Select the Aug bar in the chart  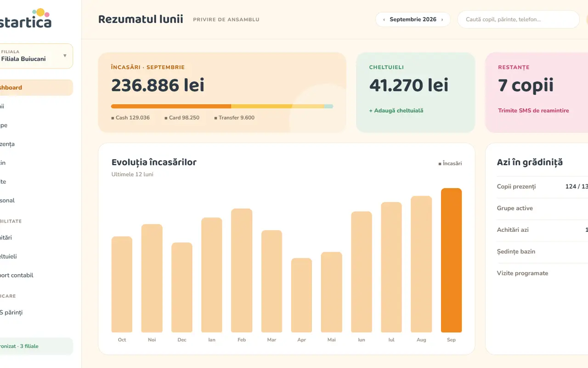(421, 264)
